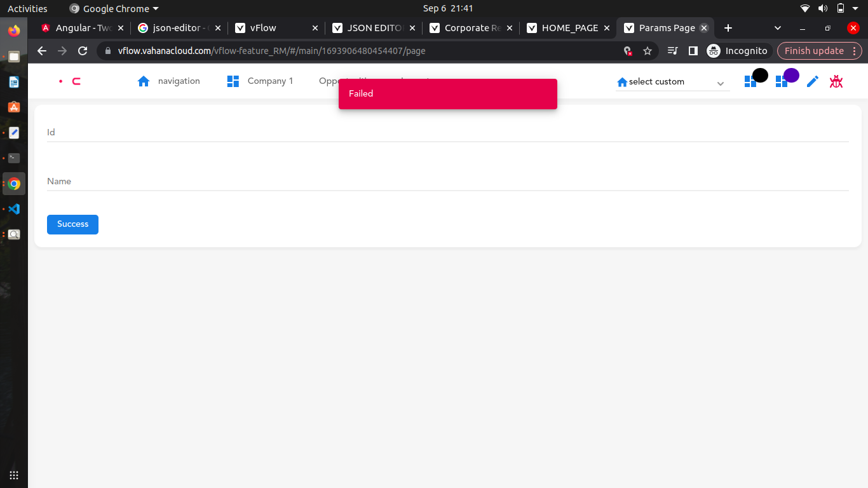Click the Incognito profile chip

(738, 51)
